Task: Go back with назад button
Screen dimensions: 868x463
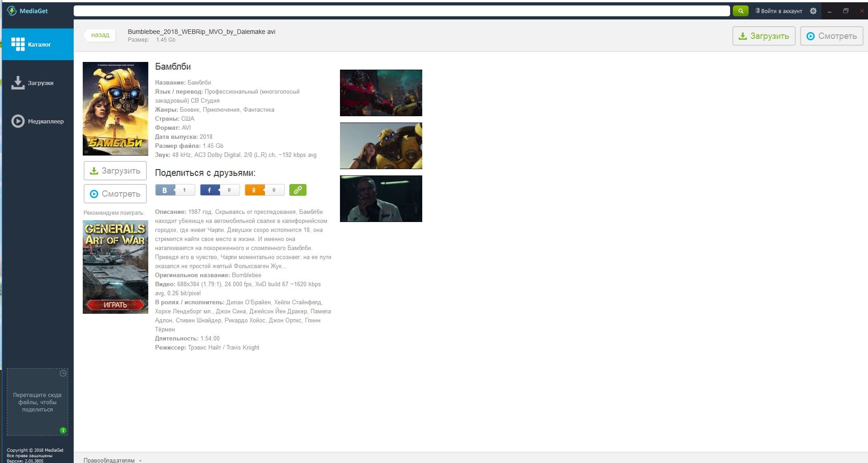Action: [100, 35]
